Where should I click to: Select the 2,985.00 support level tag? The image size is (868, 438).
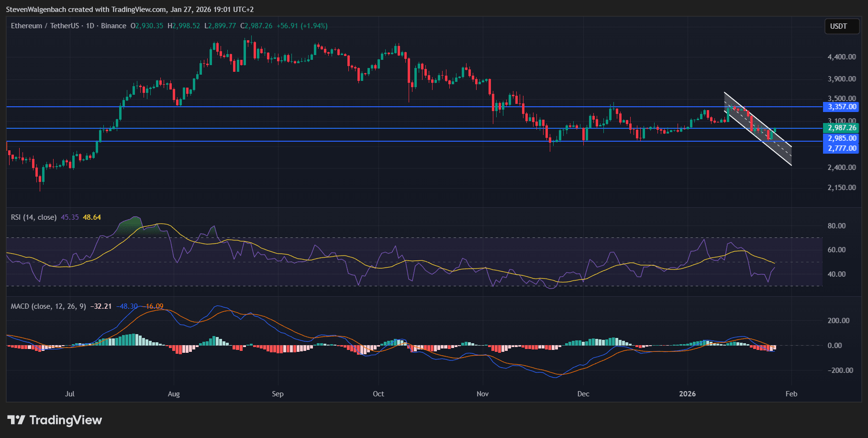[x=842, y=138]
